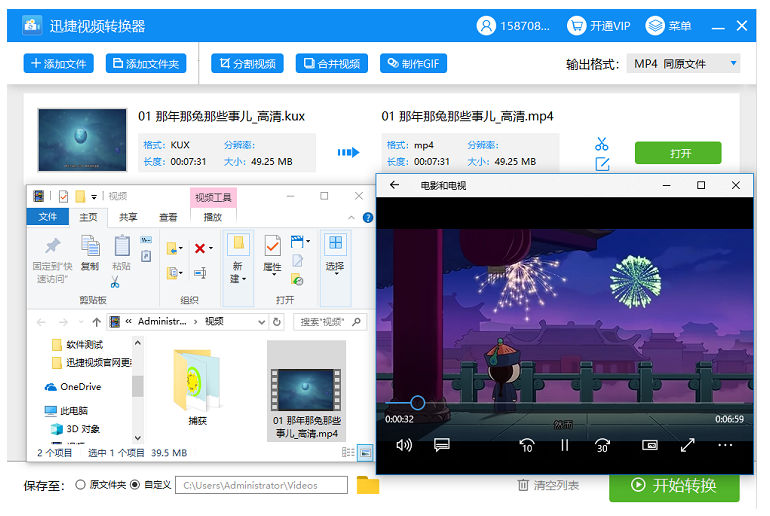770x516 pixels.
Task: Switch to 播放 ribbon tab in Explorer
Action: point(213,217)
